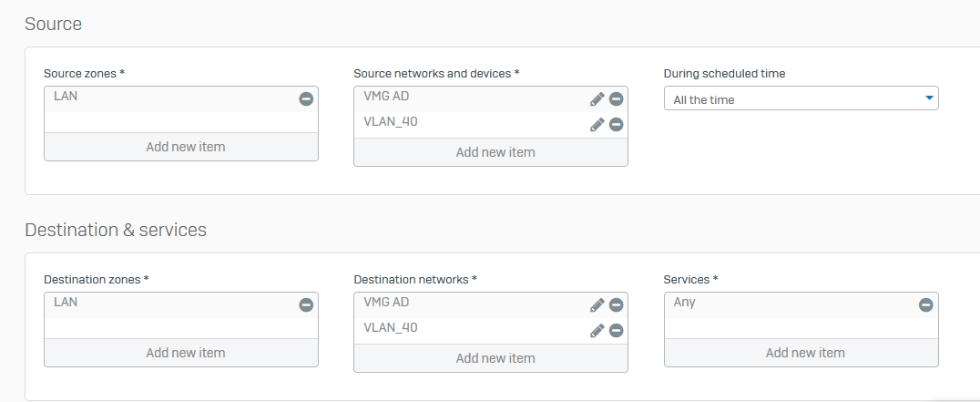Edit VLAN_40 in Source networks and devices

click(597, 124)
